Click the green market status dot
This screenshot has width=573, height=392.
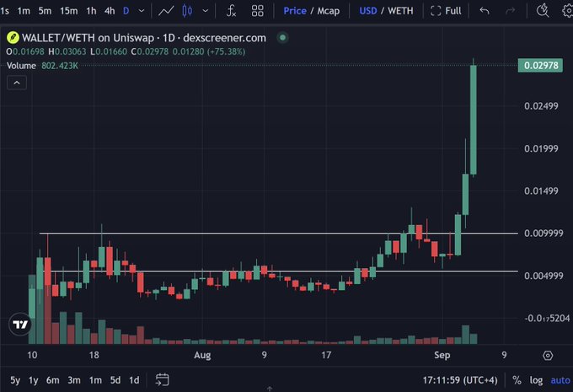coord(282,38)
